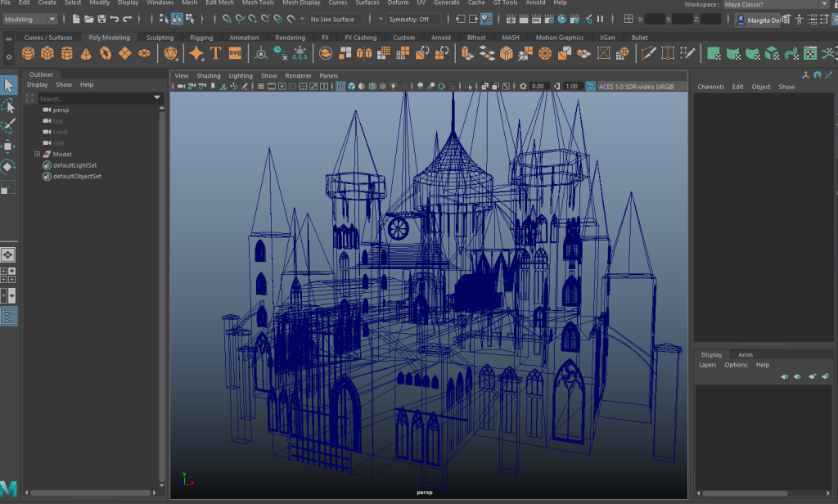Open the Mesh Tools menu
The height and width of the screenshot is (504, 838).
pos(258,3)
